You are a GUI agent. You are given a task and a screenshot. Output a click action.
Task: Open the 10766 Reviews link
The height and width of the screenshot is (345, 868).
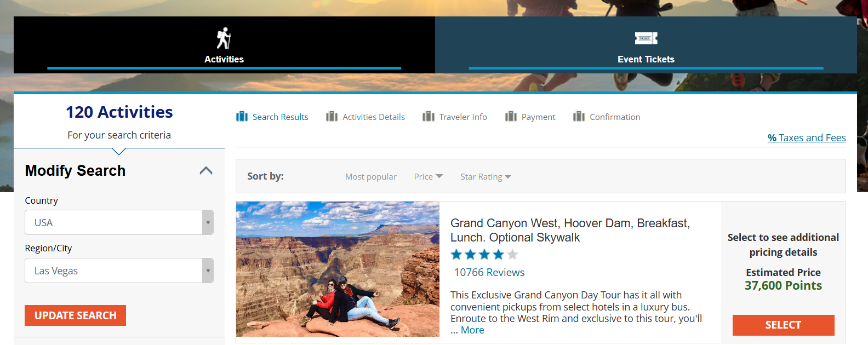click(x=489, y=272)
